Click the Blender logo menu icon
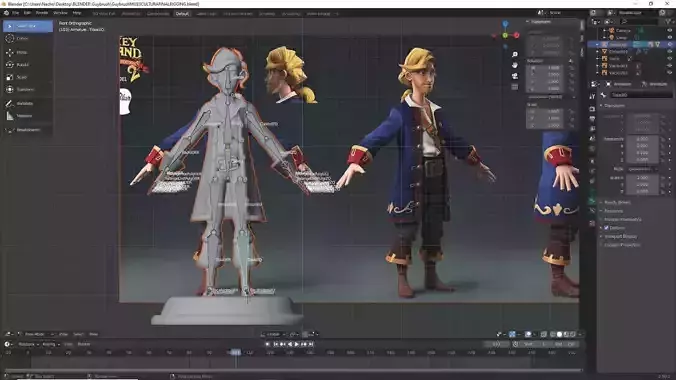The image size is (676, 380). click(x=6, y=13)
